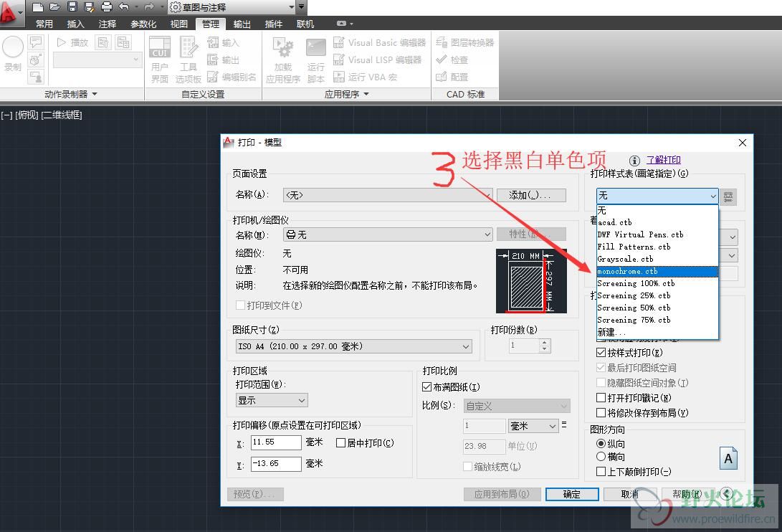Uncheck the 布满图纸 checkbox
The height and width of the screenshot is (532, 782).
(x=427, y=386)
